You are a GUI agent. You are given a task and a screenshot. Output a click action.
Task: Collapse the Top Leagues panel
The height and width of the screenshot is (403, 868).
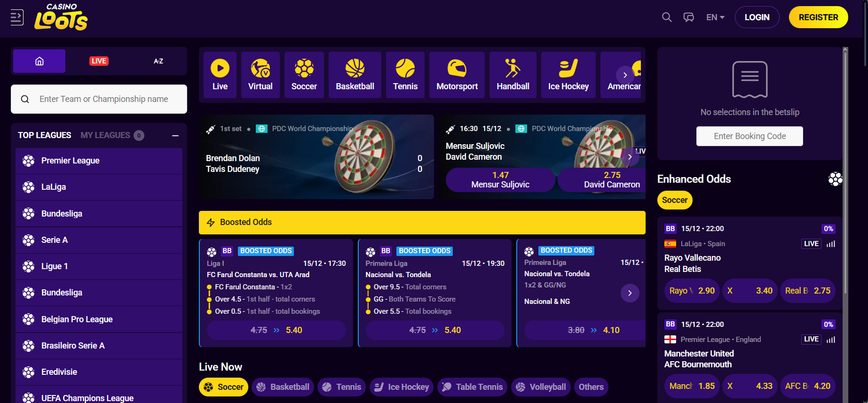[175, 136]
